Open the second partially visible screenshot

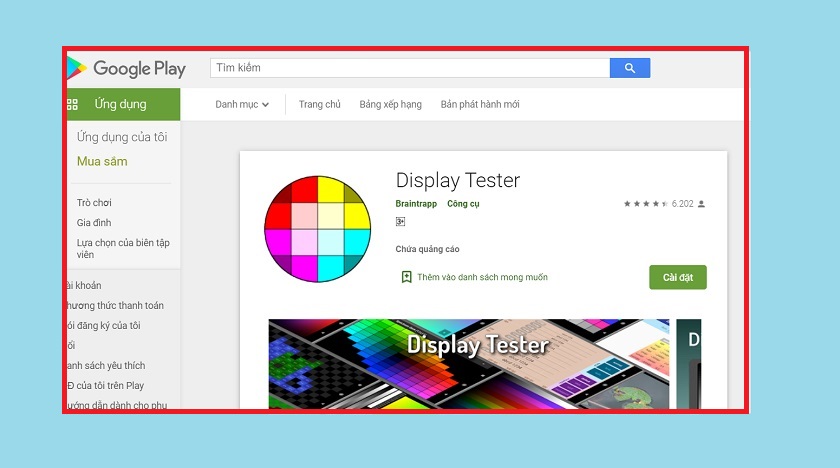[x=688, y=364]
